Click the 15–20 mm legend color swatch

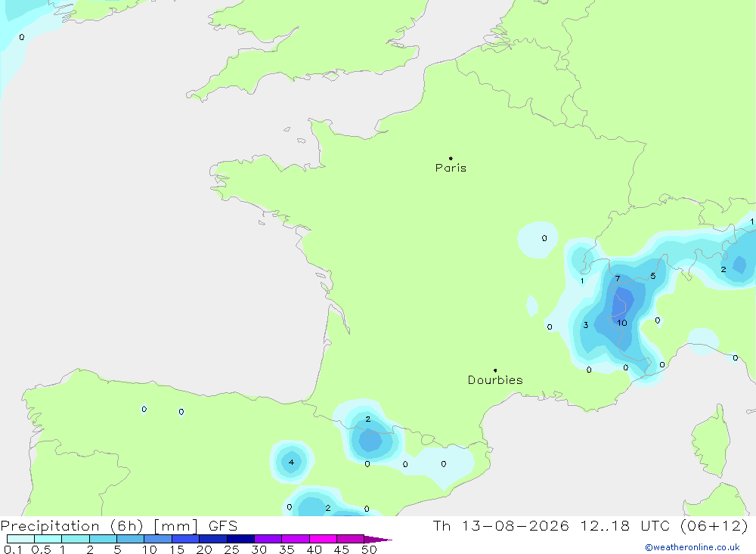tap(186, 539)
